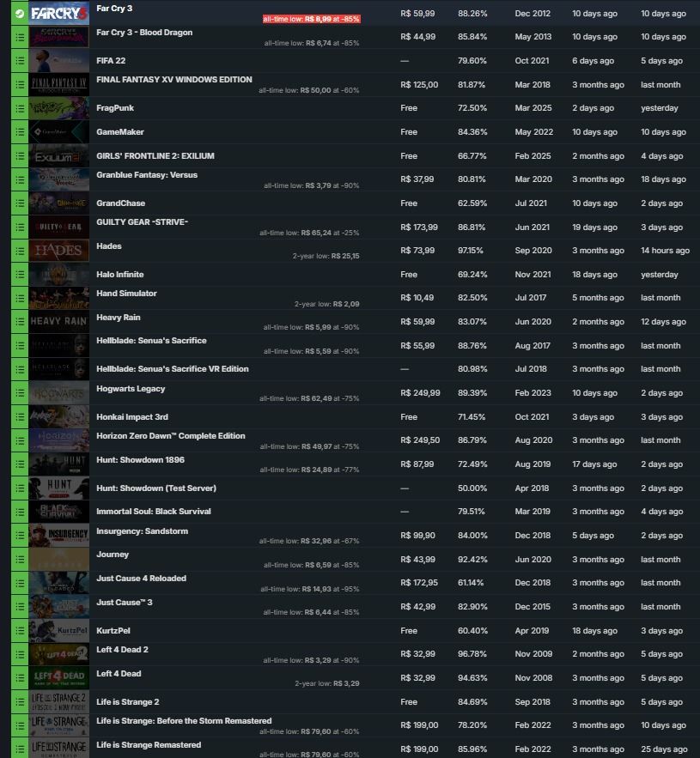Select the Nov 2008 release date
This screenshot has width=700, height=758.
pyautogui.click(x=533, y=678)
